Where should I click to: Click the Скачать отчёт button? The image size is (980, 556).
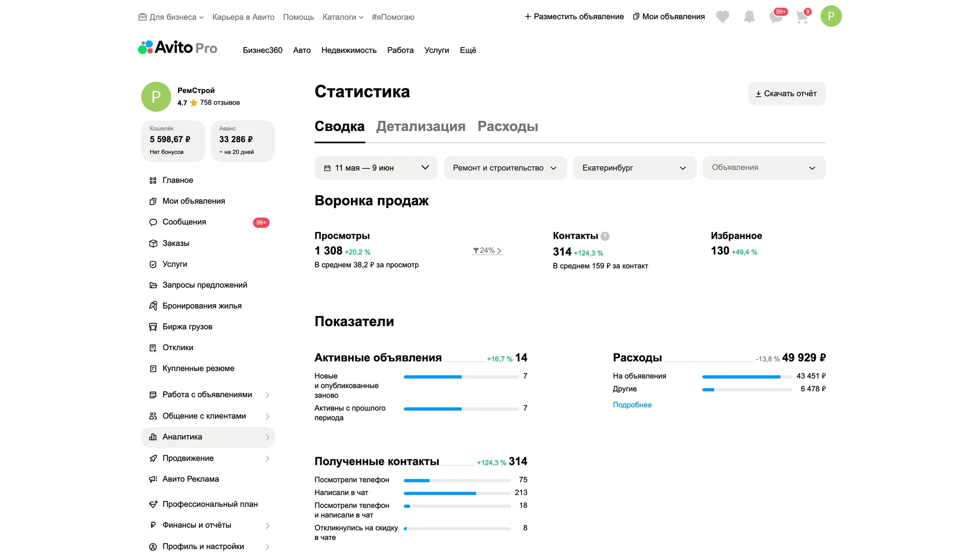[x=787, y=94]
